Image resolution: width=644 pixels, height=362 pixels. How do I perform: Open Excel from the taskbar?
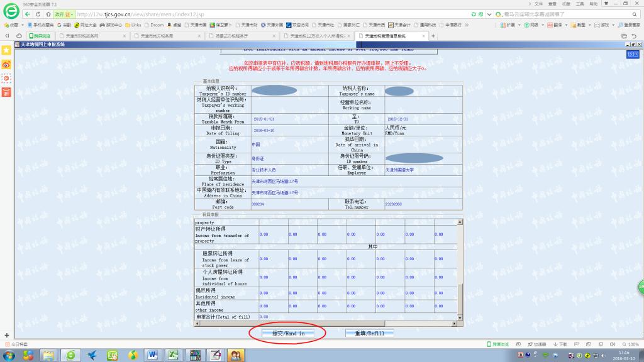174,355
